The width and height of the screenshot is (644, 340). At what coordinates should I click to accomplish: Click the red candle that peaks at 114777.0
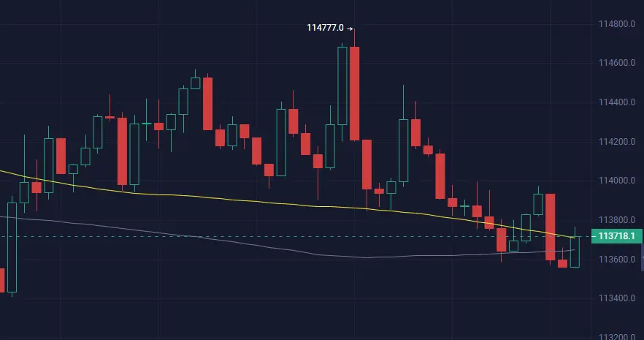point(354,94)
